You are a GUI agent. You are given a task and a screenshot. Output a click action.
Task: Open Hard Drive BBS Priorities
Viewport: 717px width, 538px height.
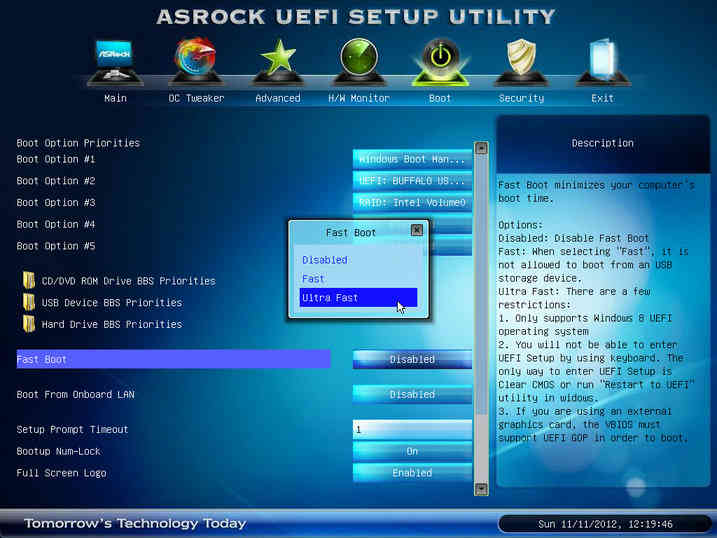[112, 324]
